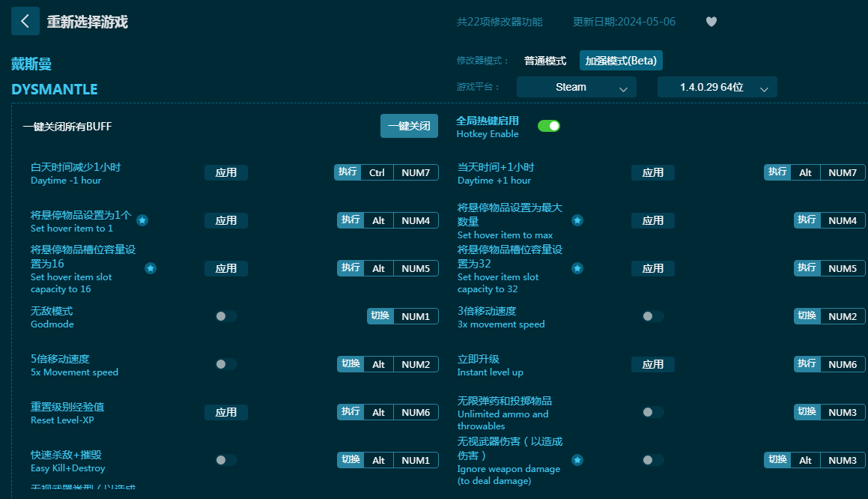Switch to 普通模式 mode
The image size is (868, 499).
pyautogui.click(x=545, y=61)
